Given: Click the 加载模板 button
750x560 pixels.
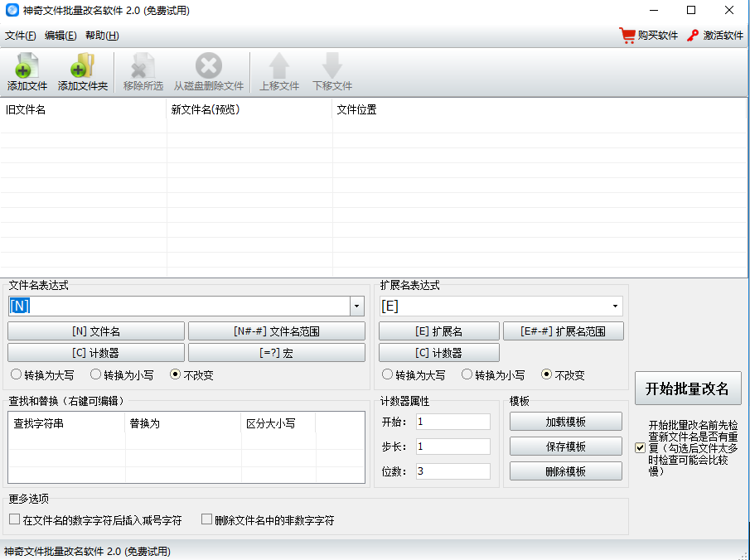Looking at the screenshot, I should [x=565, y=421].
